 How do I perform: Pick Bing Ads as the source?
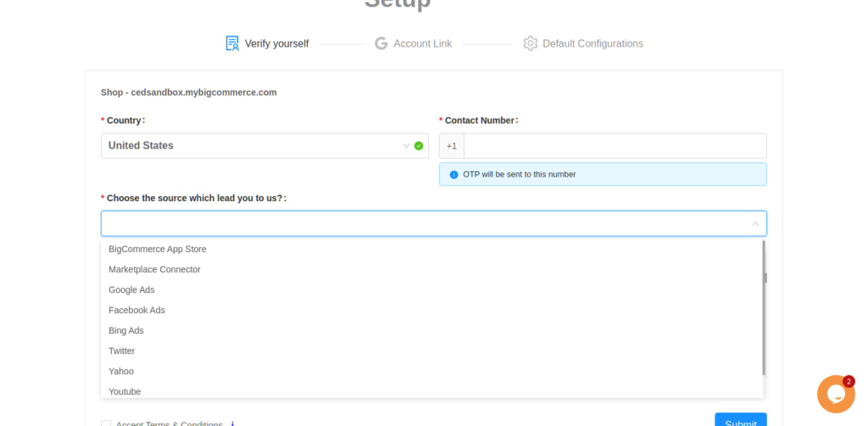tap(431, 331)
